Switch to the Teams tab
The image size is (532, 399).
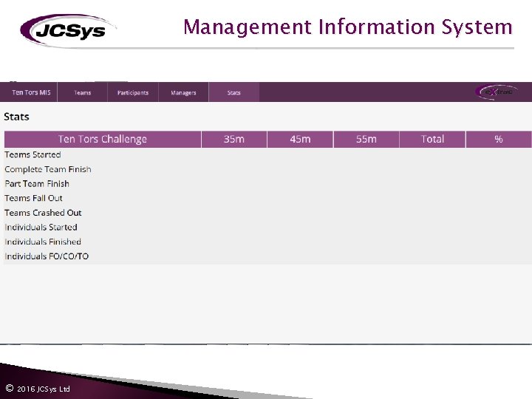83,92
